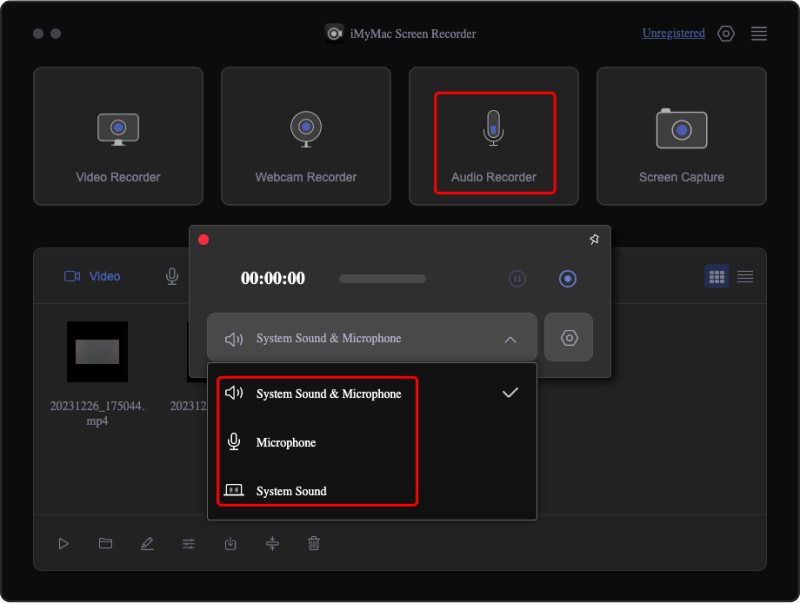
Task: Start recording with the blue record button
Action: pyautogui.click(x=567, y=279)
